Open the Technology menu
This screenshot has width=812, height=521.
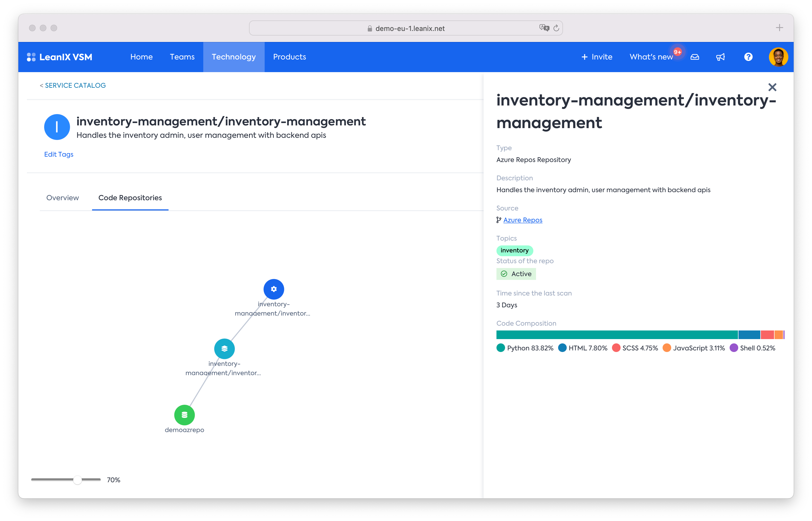coord(233,57)
